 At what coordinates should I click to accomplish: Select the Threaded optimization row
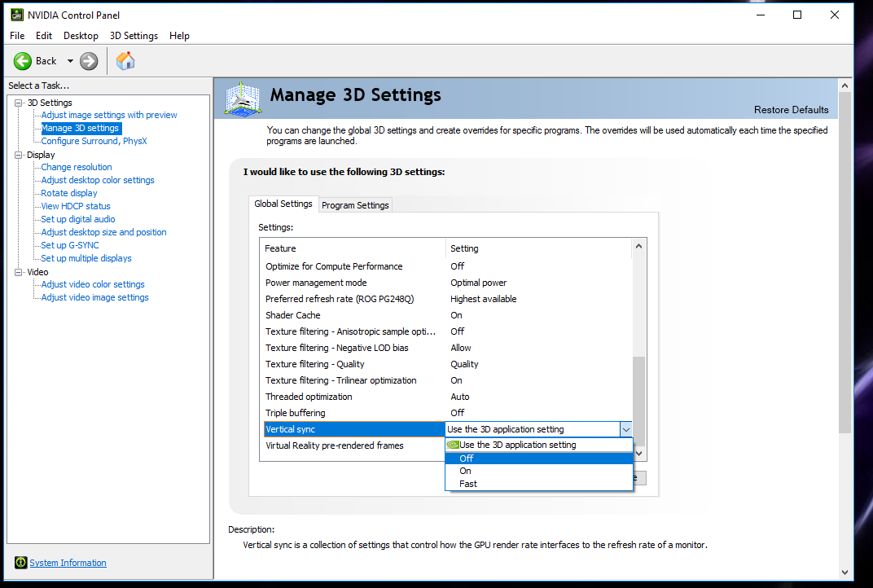click(448, 397)
